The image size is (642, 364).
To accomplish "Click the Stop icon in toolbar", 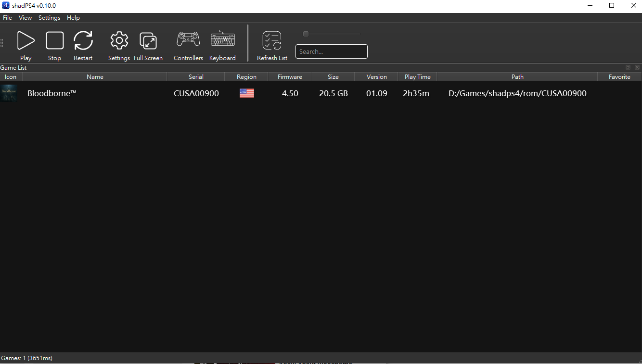I will tap(55, 40).
